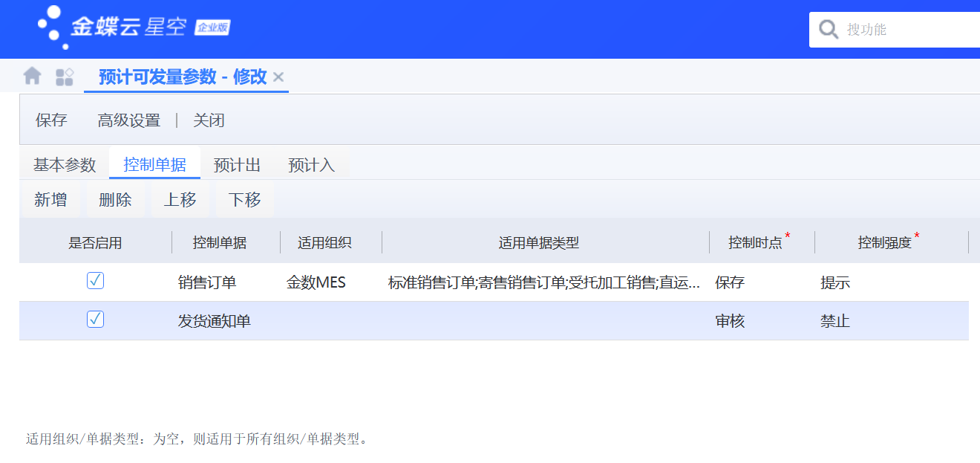Image resolution: width=980 pixels, height=463 pixels.
Task: Click empty 适用组织 cell in 发货通知单 row
Action: click(x=331, y=321)
